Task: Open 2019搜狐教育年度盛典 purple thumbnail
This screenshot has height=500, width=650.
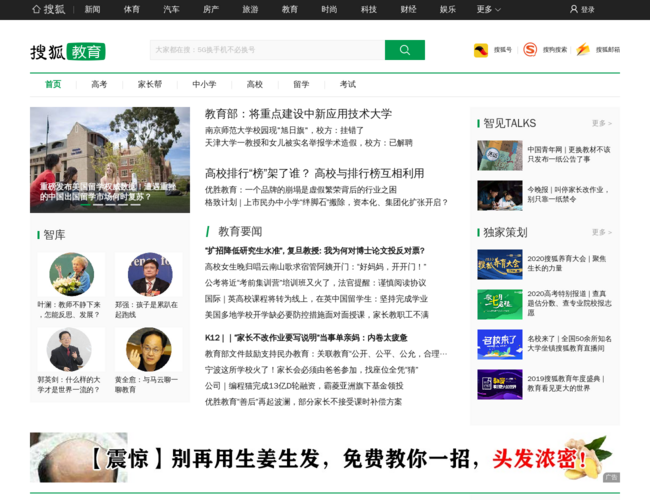Action: (500, 384)
